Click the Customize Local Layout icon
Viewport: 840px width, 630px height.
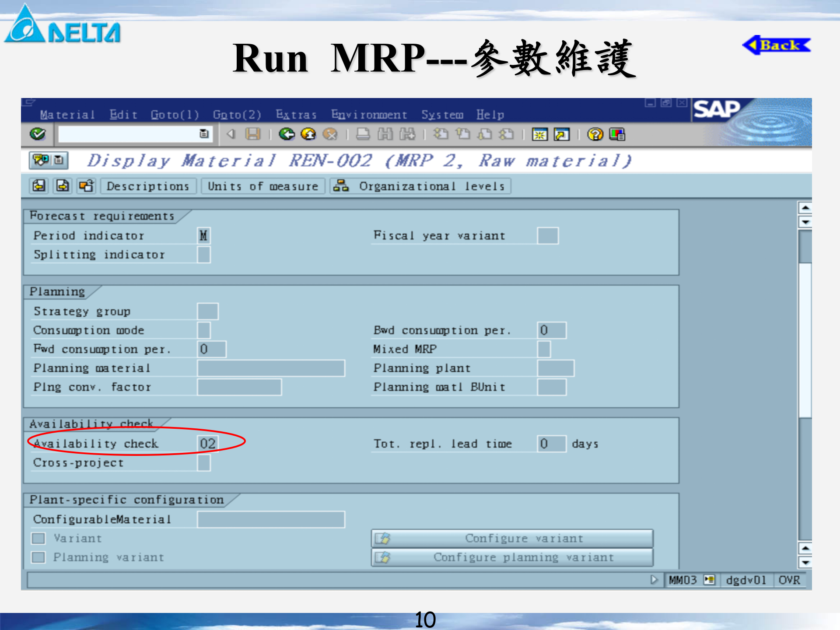click(x=617, y=135)
